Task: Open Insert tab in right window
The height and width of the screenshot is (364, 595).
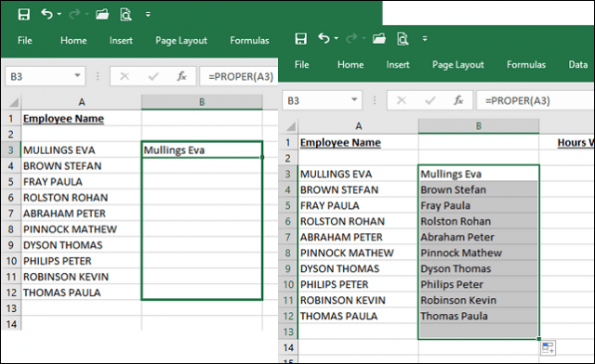Action: [x=398, y=64]
